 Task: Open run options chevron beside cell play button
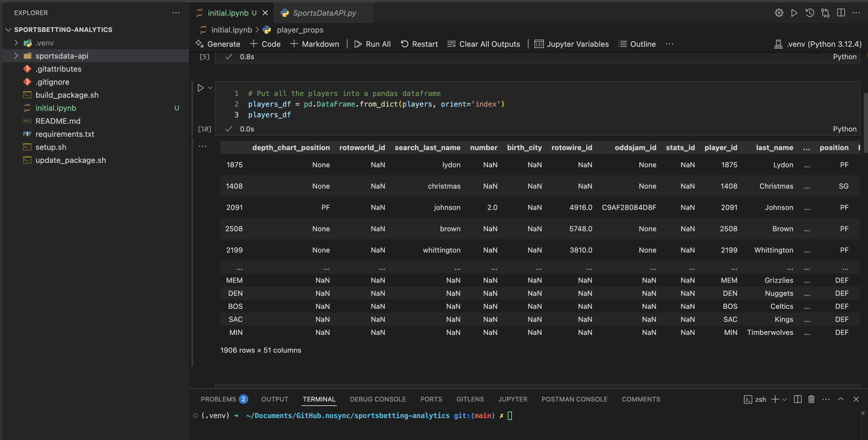(210, 88)
